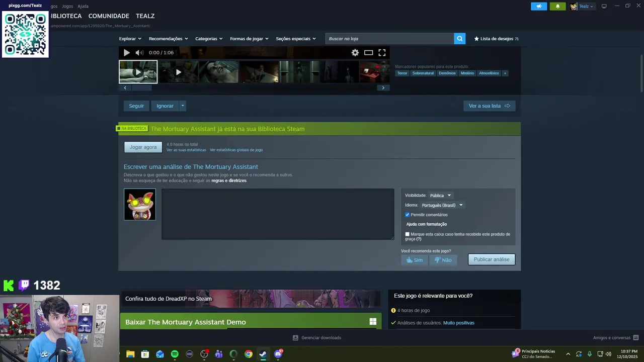Viewport: 644px width, 362px height.
Task: Click the Terror tag
Action: pos(402,73)
